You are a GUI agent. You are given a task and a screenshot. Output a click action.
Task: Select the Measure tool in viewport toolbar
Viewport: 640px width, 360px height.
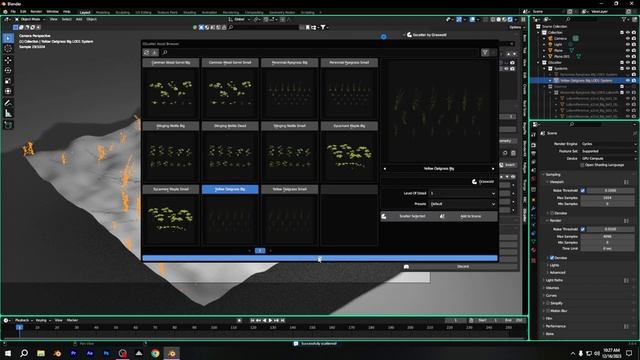click(8, 113)
